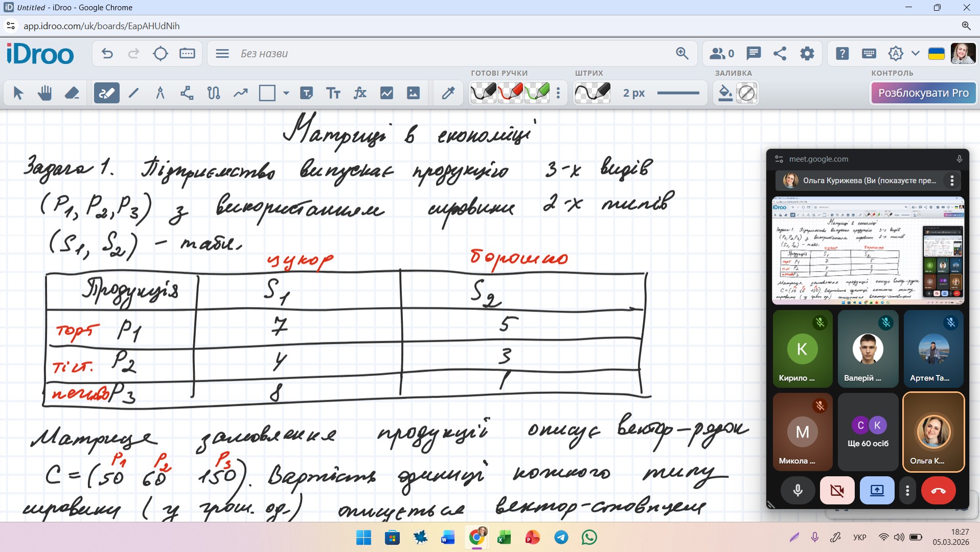This screenshot has height=552, width=980.
Task: Open the hamburger board menu
Action: [x=222, y=54]
